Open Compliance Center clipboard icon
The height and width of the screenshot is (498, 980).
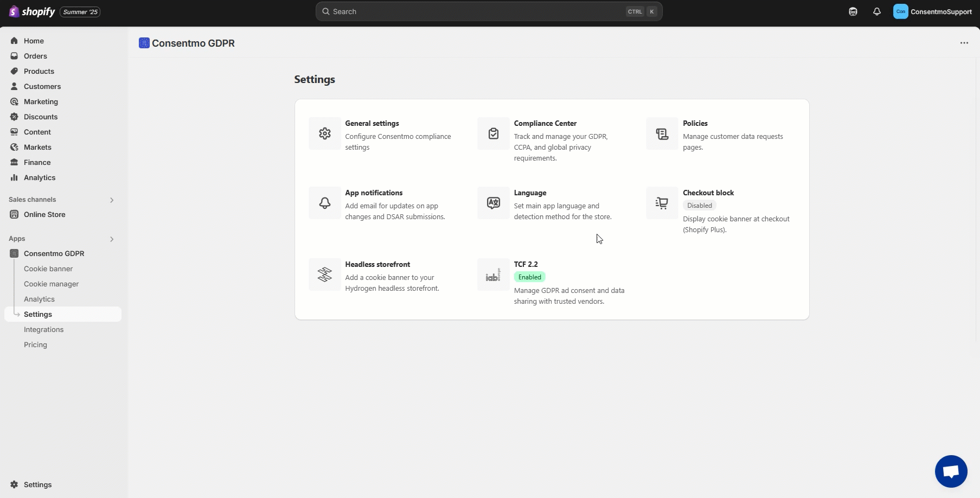pos(494,133)
